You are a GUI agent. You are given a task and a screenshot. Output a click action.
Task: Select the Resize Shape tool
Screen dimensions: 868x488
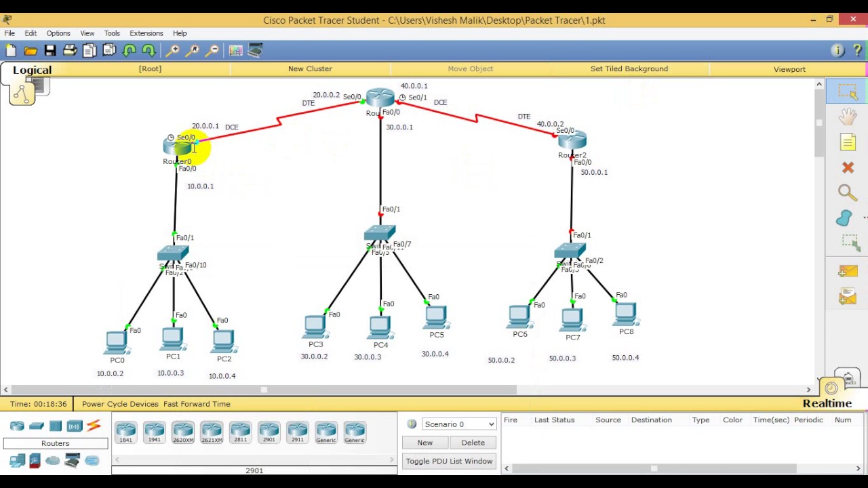(x=850, y=243)
